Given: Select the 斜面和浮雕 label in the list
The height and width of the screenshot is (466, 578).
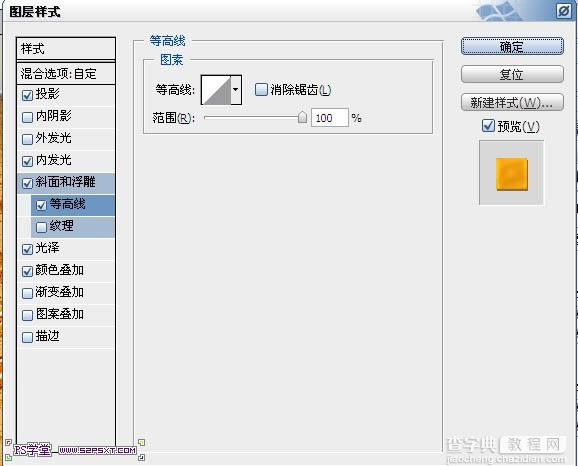Looking at the screenshot, I should [x=66, y=182].
